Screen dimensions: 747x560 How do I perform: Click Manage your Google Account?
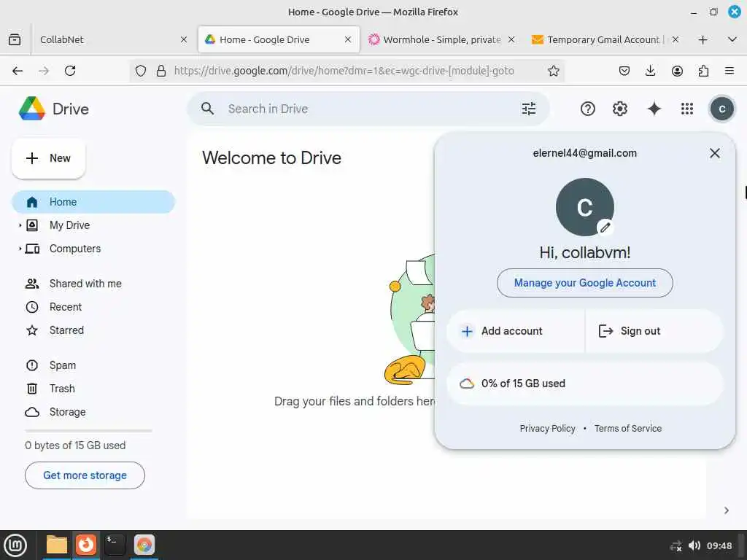[x=584, y=283]
